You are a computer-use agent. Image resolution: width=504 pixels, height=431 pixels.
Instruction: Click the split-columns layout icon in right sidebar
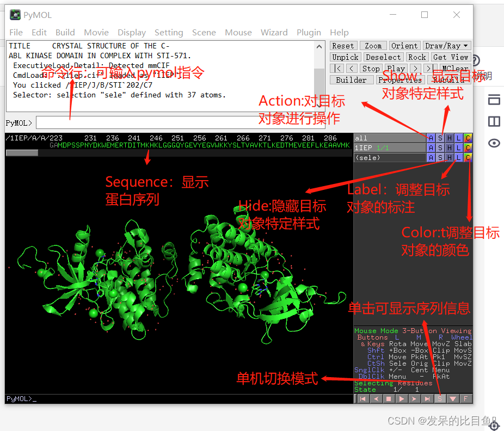[494, 121]
